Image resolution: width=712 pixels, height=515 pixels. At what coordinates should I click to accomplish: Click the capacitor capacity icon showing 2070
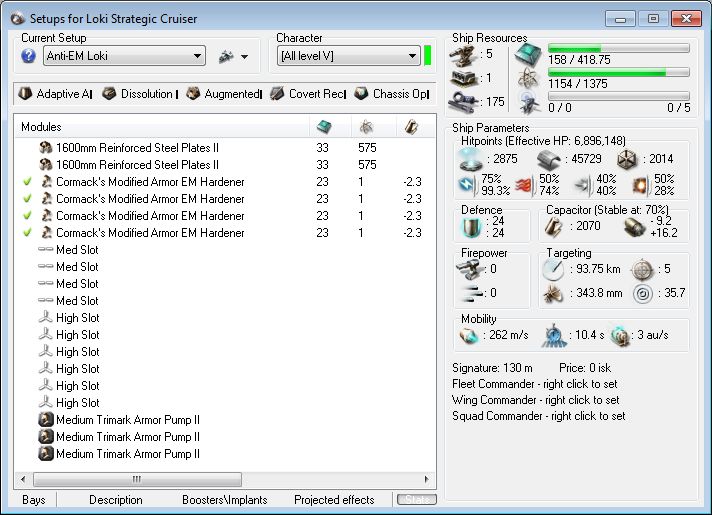pyautogui.click(x=554, y=227)
